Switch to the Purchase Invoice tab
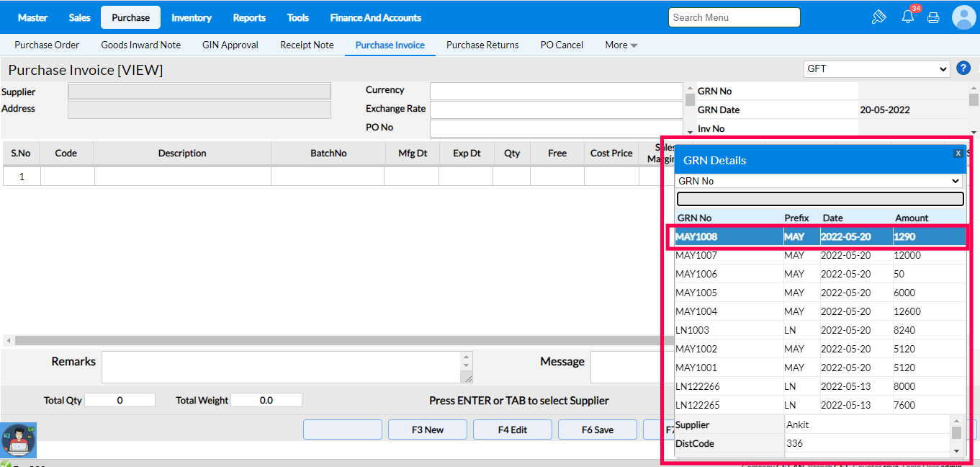 coord(390,45)
